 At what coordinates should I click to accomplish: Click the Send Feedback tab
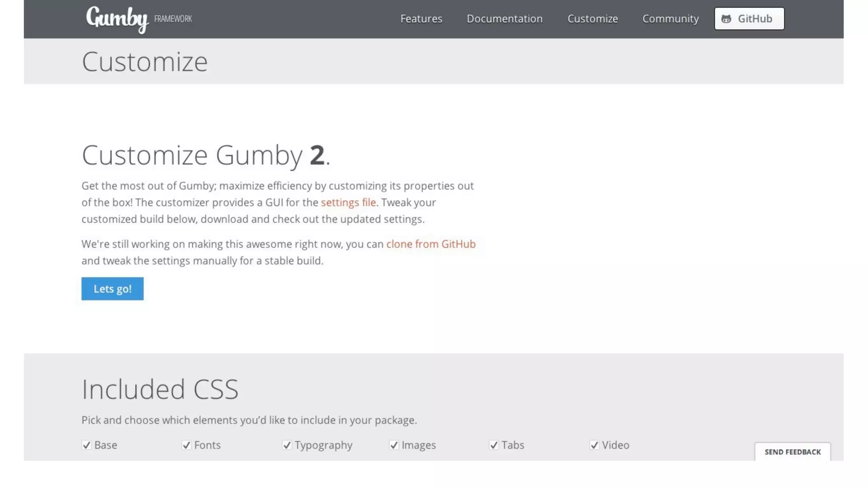coord(792,452)
